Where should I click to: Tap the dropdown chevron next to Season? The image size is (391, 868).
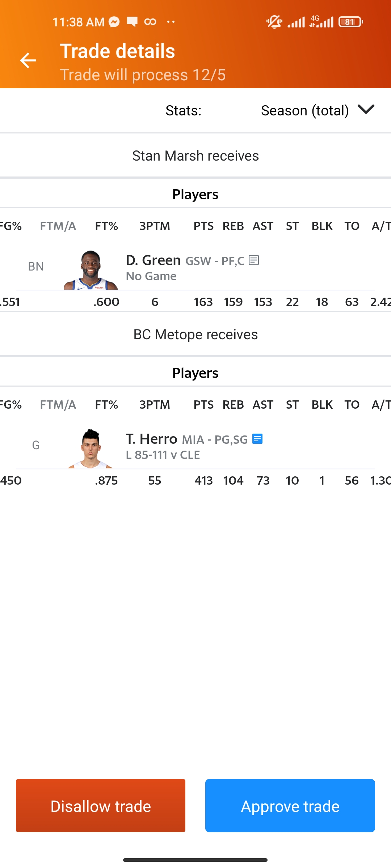pyautogui.click(x=366, y=109)
